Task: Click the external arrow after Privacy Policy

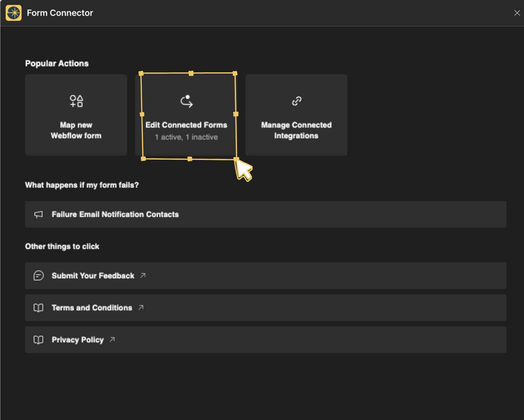Action: (112, 339)
